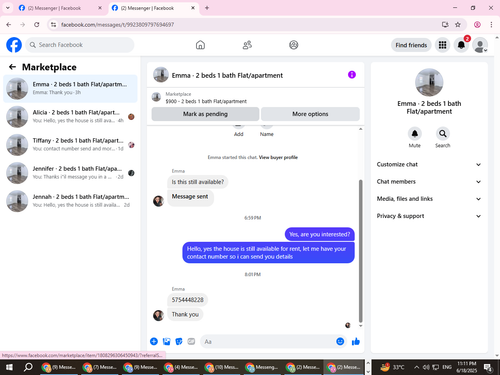The height and width of the screenshot is (375, 500).
Task: Open the notifications bell icon
Action: click(x=461, y=45)
